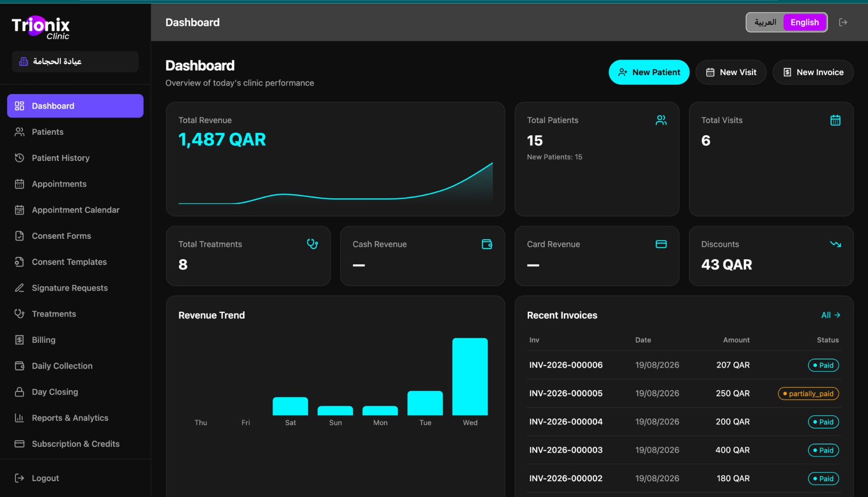The width and height of the screenshot is (868, 497).
Task: Click the partially_paid status badge
Action: (x=808, y=393)
